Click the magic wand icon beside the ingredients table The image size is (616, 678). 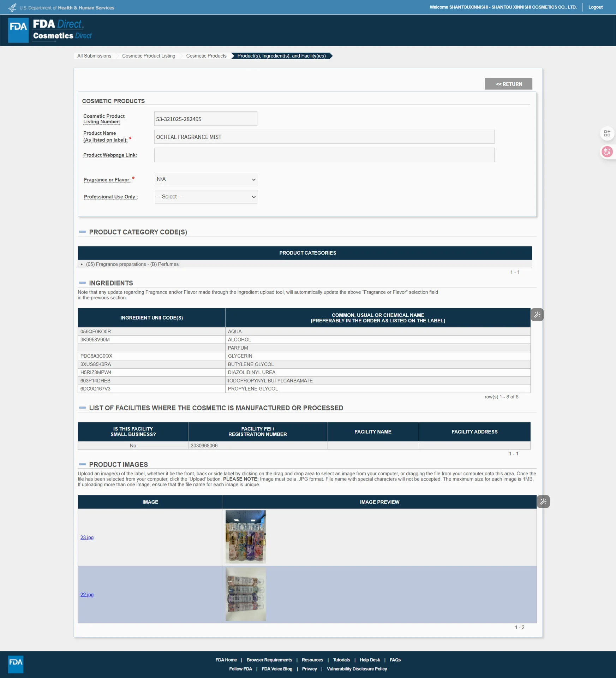click(537, 315)
